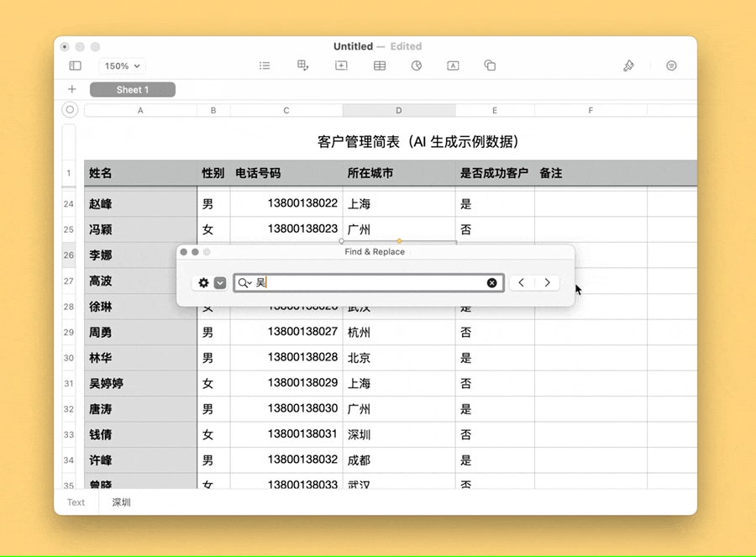Open the pivot table toolbar icon
The height and width of the screenshot is (557, 756).
(303, 66)
